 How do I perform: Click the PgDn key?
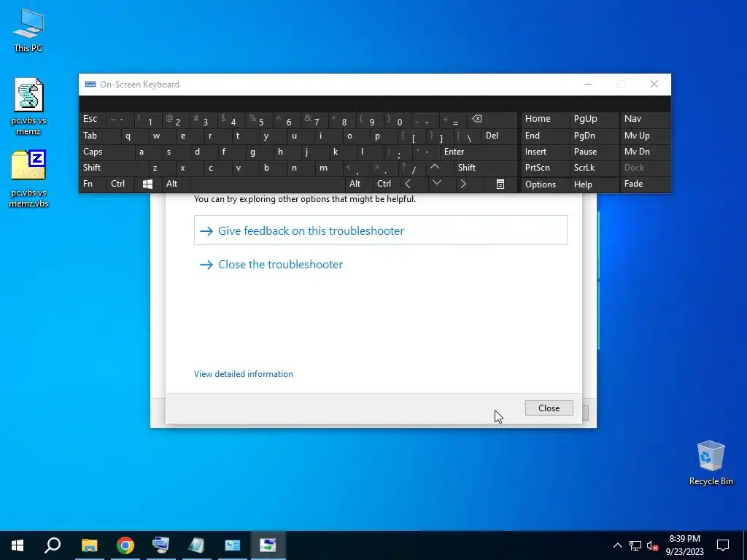click(594, 136)
